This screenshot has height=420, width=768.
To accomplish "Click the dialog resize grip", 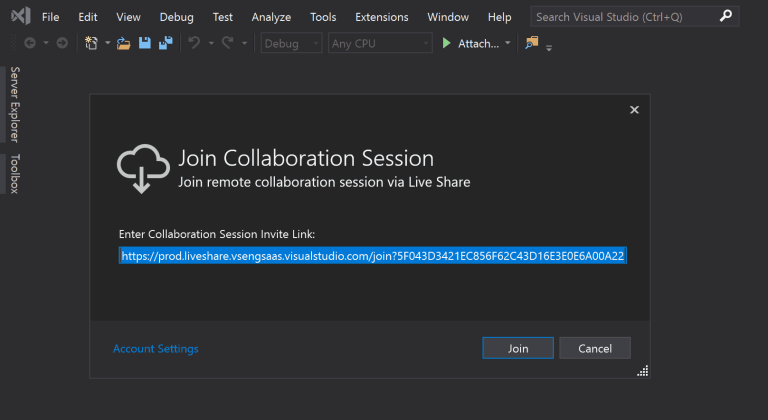I will click(643, 371).
